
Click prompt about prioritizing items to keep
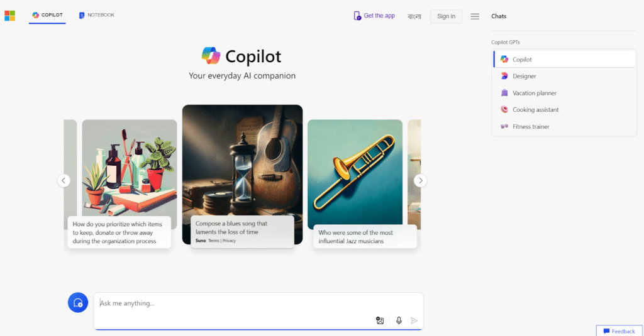119,232
